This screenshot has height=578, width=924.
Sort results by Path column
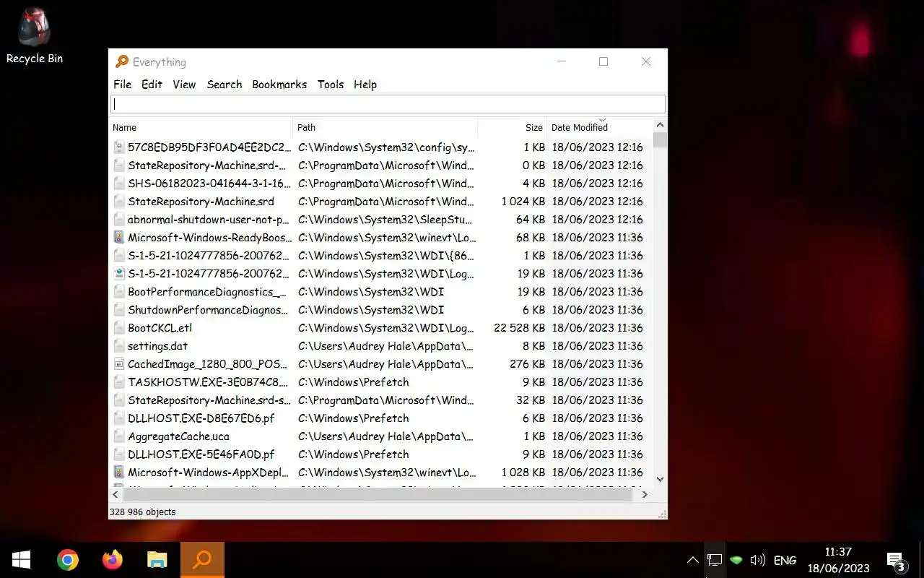[x=385, y=127]
